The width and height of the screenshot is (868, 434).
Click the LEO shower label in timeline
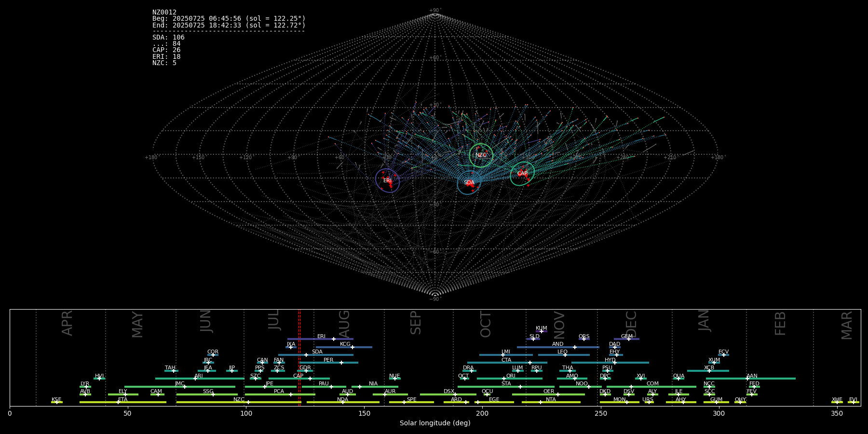click(x=562, y=352)
